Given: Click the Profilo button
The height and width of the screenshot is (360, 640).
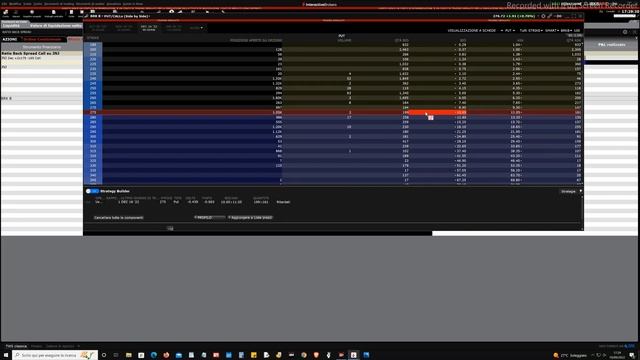Looking at the screenshot, I should tap(209, 218).
